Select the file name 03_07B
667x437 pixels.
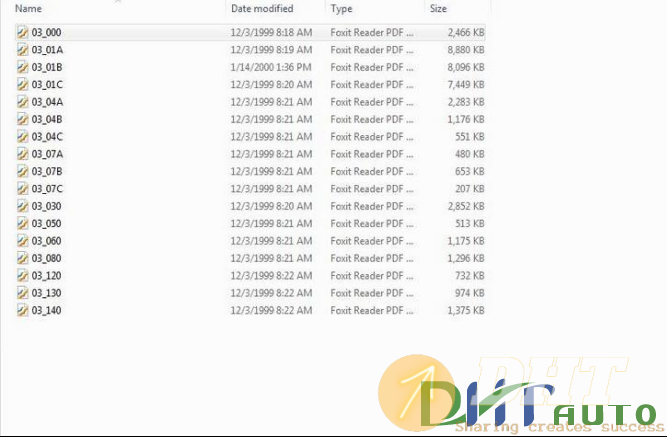click(47, 171)
